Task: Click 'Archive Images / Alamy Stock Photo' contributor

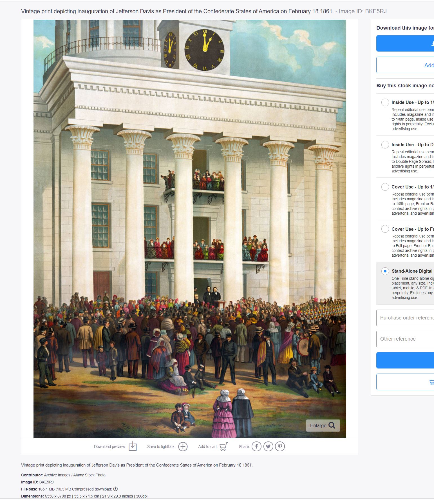Action: 75,475
